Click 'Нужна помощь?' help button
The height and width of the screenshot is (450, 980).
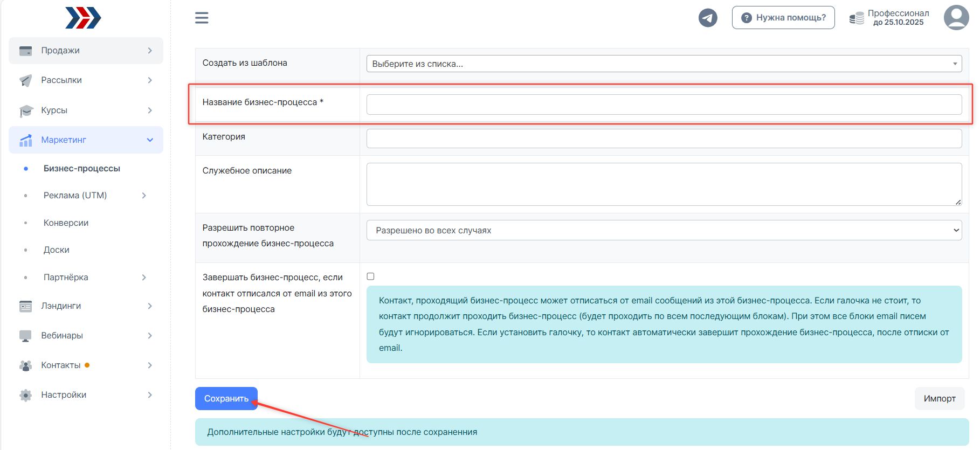[783, 18]
